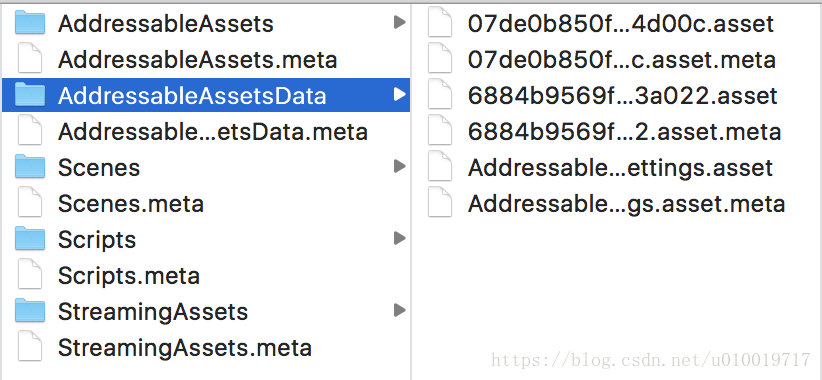Click the StreamingAssets folder icon

pyautogui.click(x=29, y=311)
